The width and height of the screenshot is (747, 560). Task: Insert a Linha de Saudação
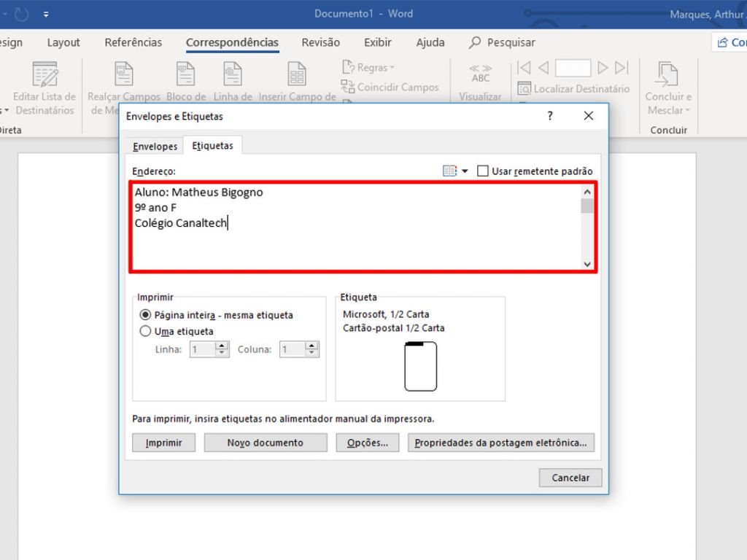pyautogui.click(x=233, y=82)
